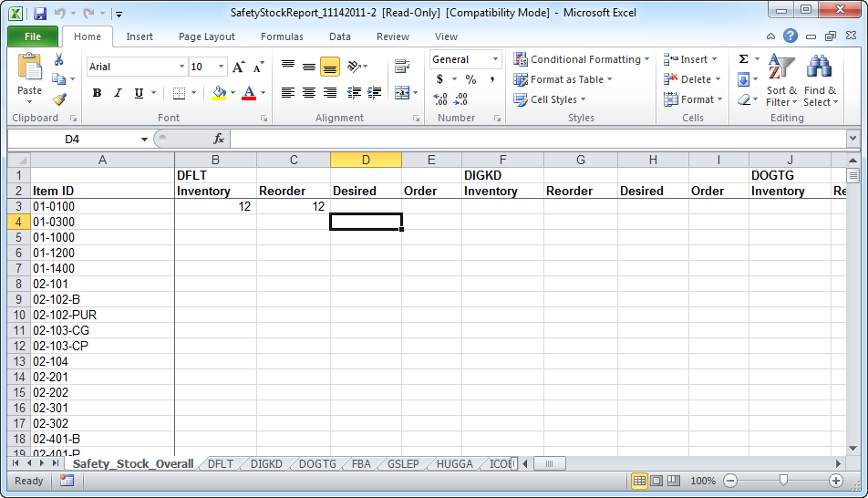Click Increase Decimal icon
Viewport: 868px width, 498px height.
[x=440, y=99]
